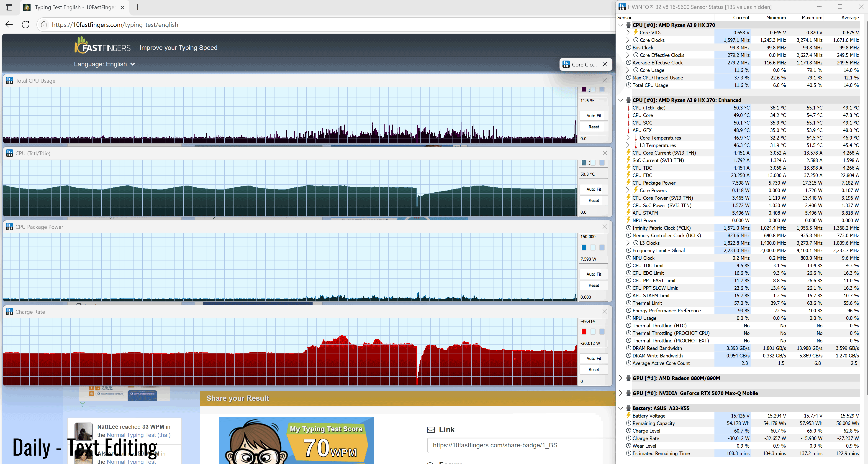
Task: Click the teal line color swatch in CPU (Tctl/Tdie) graph
Action: point(584,163)
